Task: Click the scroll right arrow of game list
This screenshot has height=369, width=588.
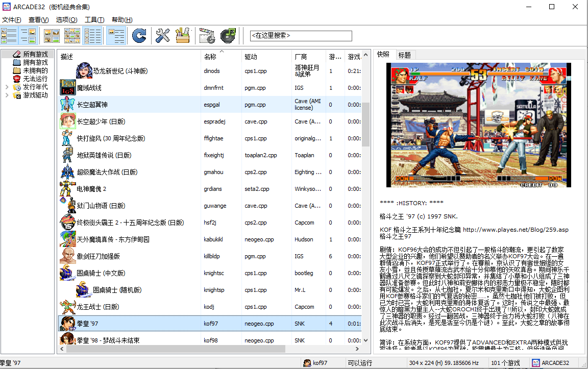Action: coord(357,349)
